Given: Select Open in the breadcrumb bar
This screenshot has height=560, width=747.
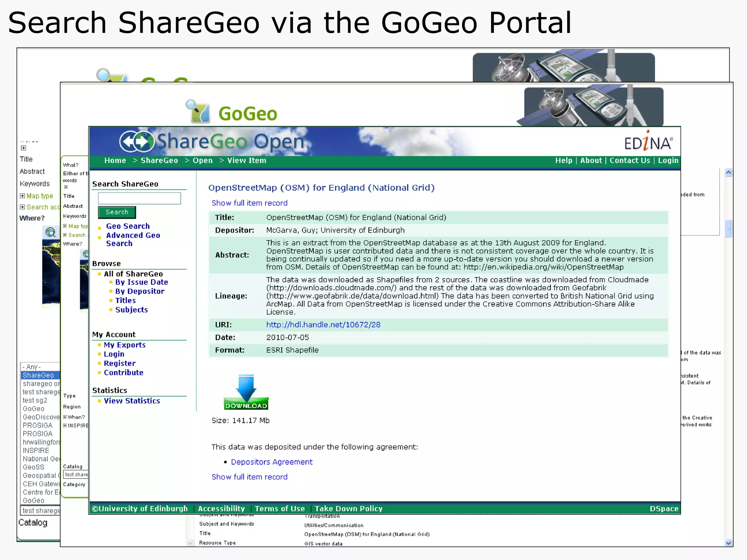Looking at the screenshot, I should click(x=202, y=160).
